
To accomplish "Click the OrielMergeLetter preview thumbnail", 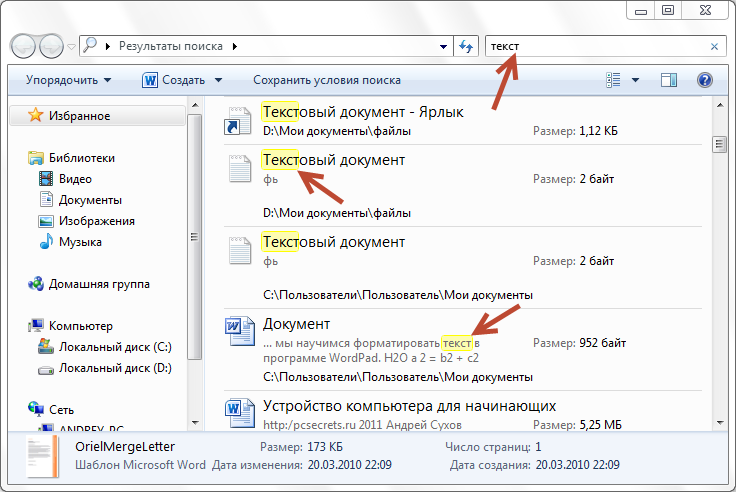I will tap(42, 456).
